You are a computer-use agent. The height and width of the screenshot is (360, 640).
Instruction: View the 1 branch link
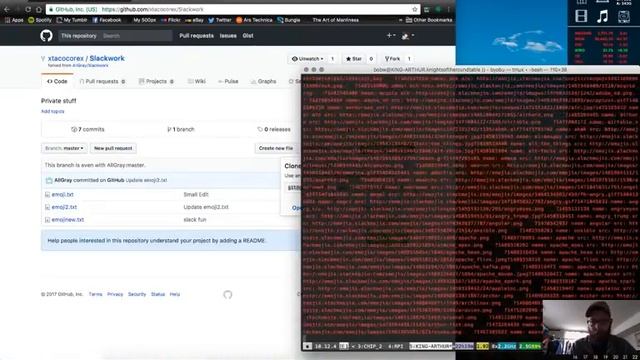tap(181, 129)
